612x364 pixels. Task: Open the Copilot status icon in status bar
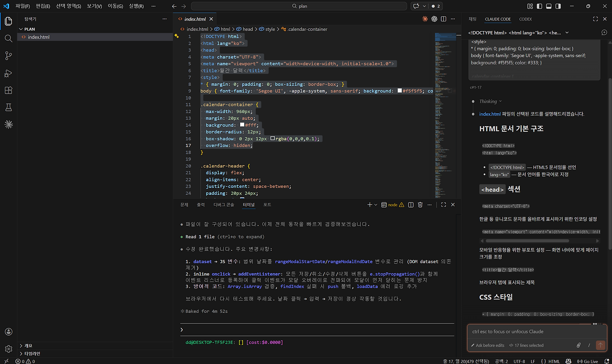pos(568,362)
